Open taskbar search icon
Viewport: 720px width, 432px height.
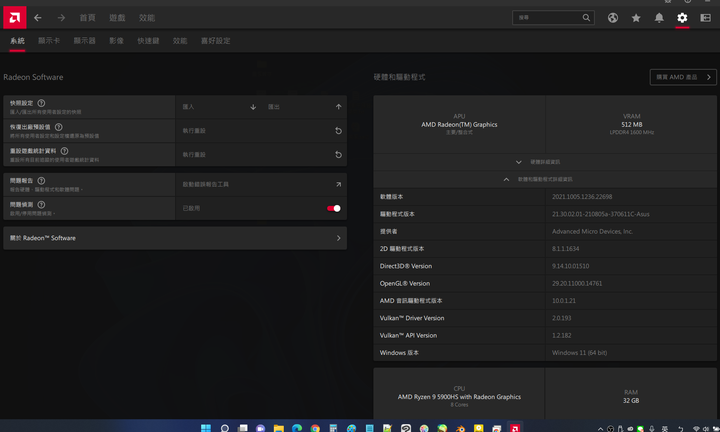point(225,428)
